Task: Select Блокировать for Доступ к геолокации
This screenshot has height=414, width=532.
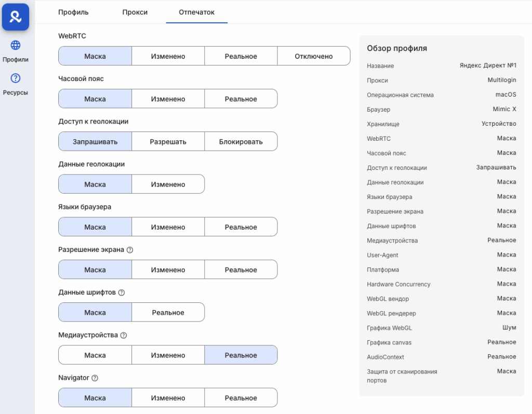Action: coord(241,141)
